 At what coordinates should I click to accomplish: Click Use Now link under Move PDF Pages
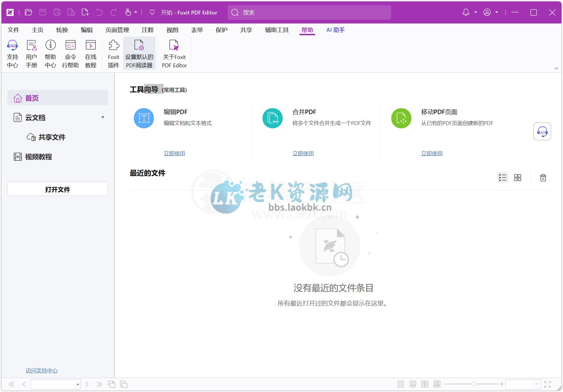point(432,153)
